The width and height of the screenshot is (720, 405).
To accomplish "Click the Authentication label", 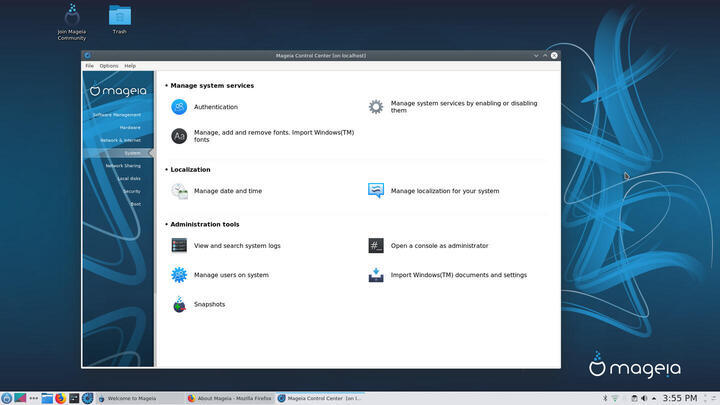I will (216, 107).
